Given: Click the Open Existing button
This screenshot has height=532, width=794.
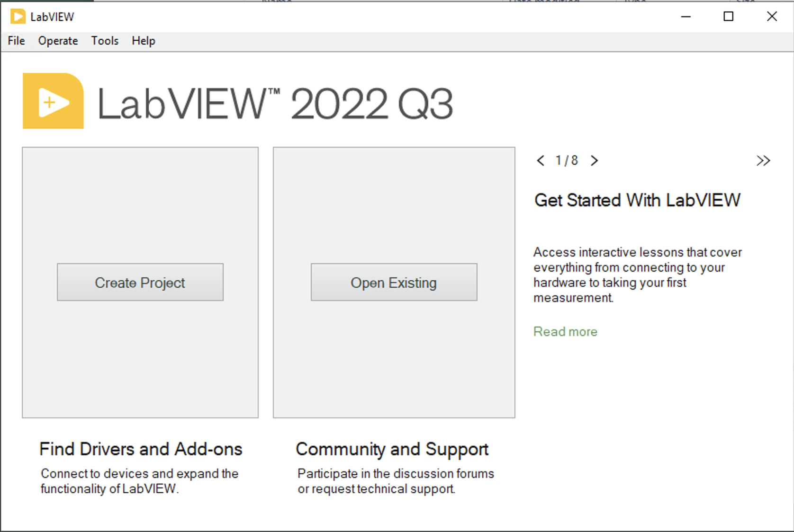Looking at the screenshot, I should pyautogui.click(x=394, y=282).
